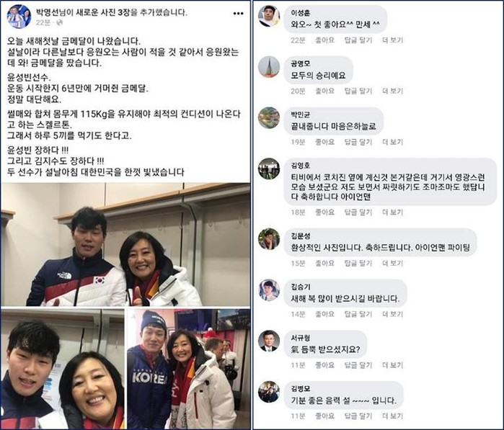
Task: Open the three-dot post options menu
Action: point(238,14)
